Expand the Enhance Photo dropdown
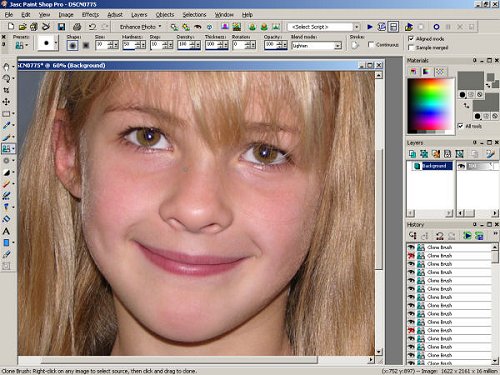The width and height of the screenshot is (500, 375). 140,27
